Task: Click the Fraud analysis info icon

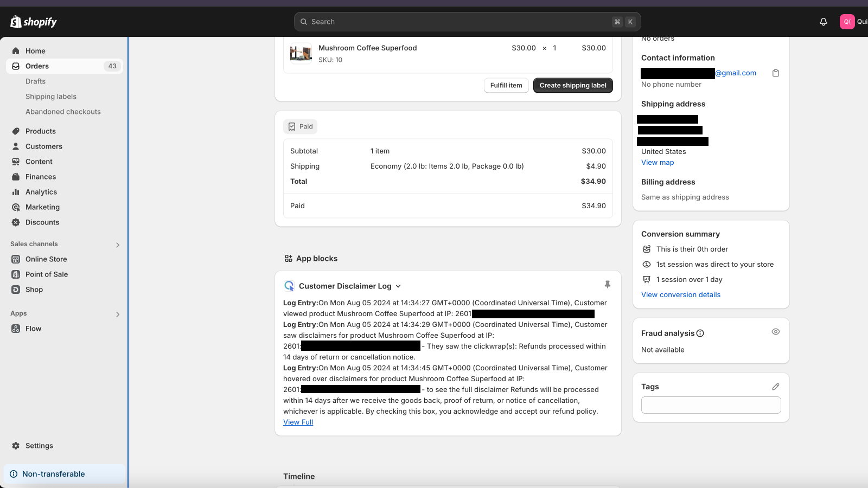Action: pyautogui.click(x=700, y=333)
